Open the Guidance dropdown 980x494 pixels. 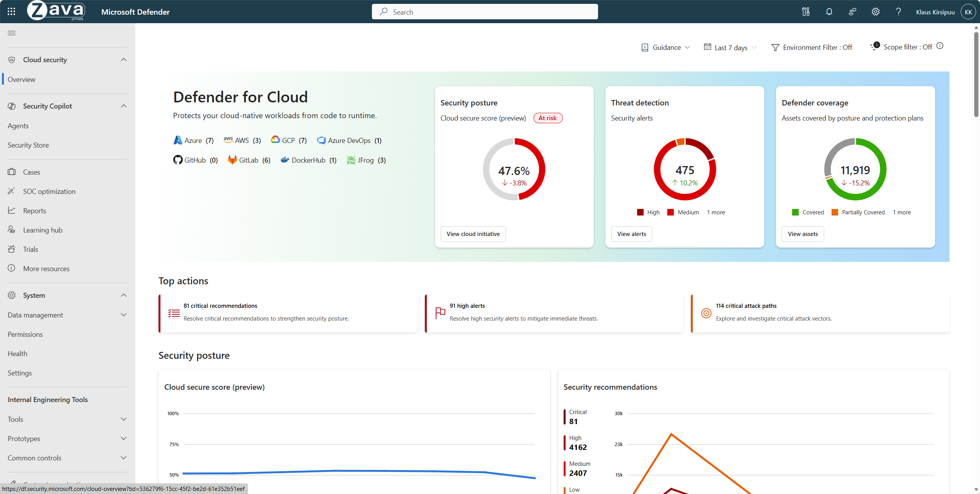pos(665,48)
